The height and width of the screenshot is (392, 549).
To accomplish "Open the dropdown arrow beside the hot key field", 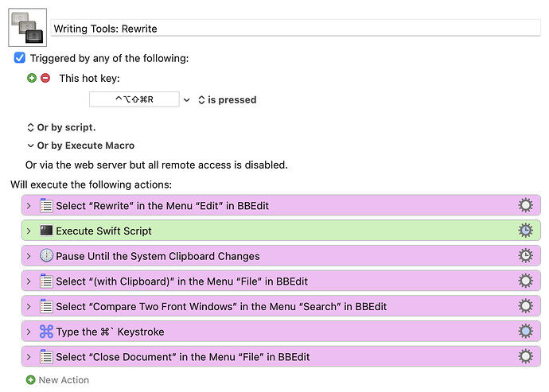I will pos(187,100).
